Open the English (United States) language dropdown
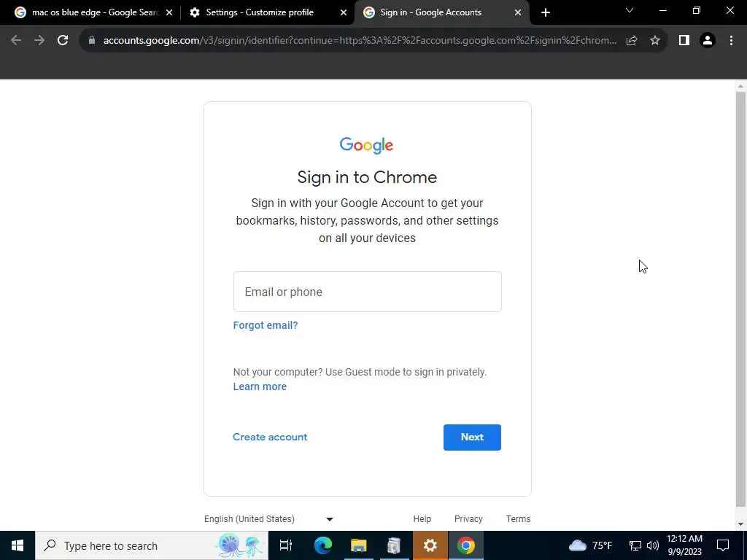747x560 pixels. click(268, 518)
